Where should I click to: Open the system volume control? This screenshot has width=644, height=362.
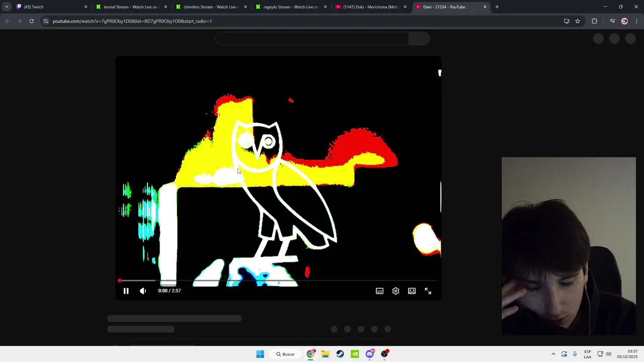tap(608, 354)
